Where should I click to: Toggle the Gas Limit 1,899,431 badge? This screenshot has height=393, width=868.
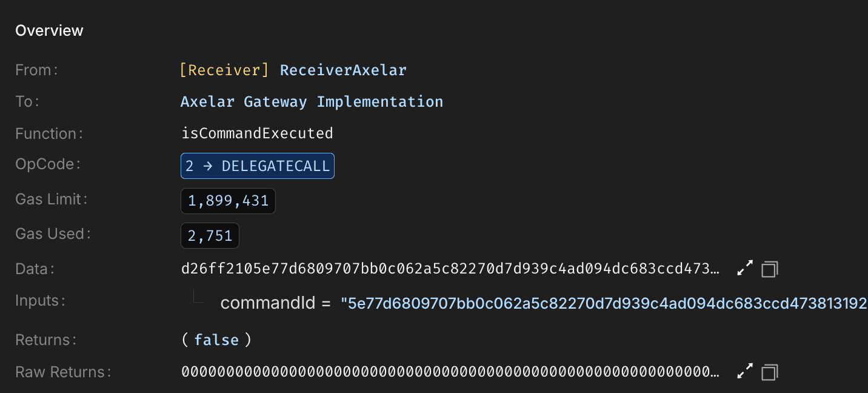tap(228, 200)
